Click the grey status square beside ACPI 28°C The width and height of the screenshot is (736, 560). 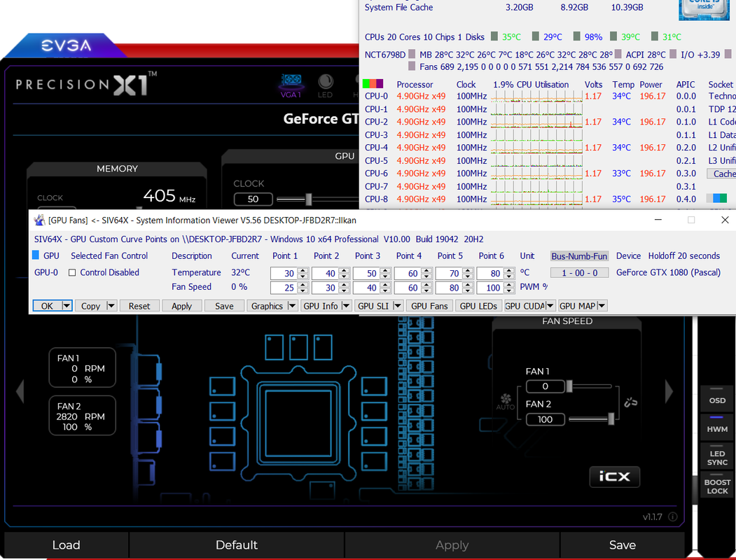(618, 54)
